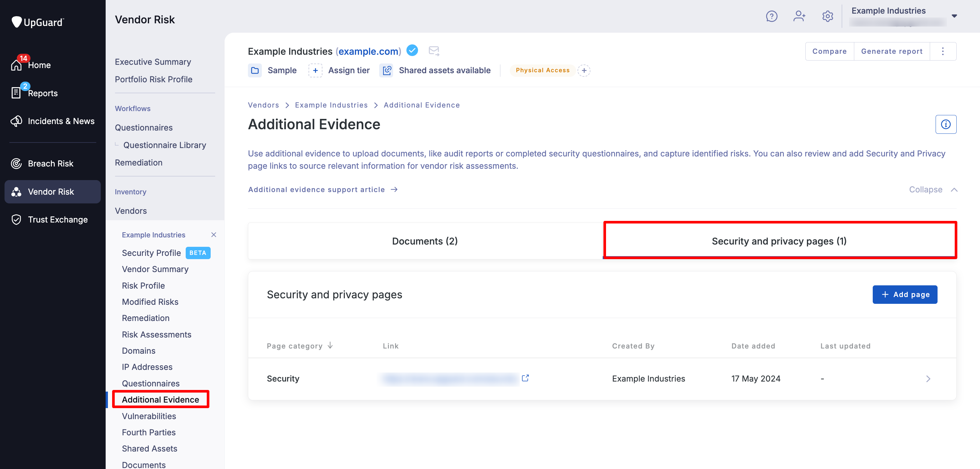The image size is (980, 469).
Task: Open Questionnaires under Workflows
Action: [144, 127]
